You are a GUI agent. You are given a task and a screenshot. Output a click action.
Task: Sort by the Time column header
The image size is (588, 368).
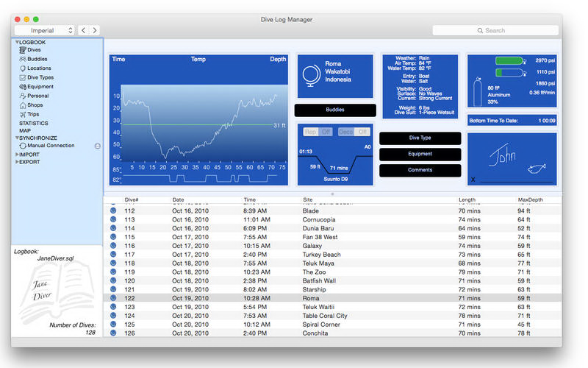249,199
